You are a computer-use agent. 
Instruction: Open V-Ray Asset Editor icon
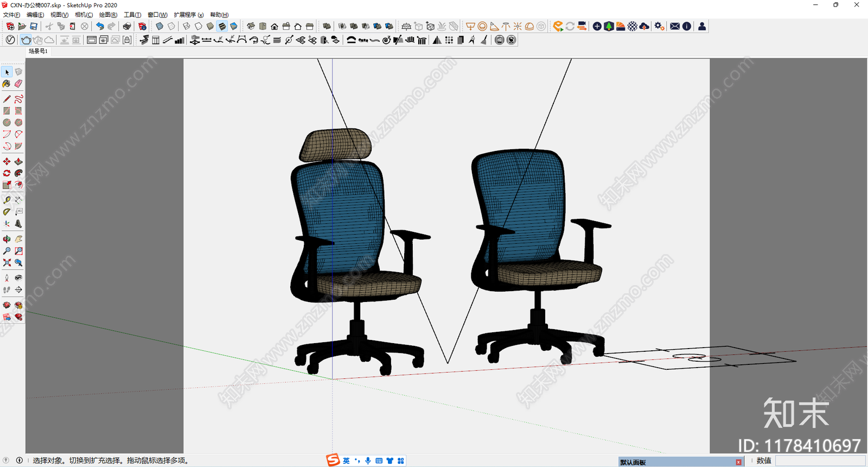pos(10,40)
